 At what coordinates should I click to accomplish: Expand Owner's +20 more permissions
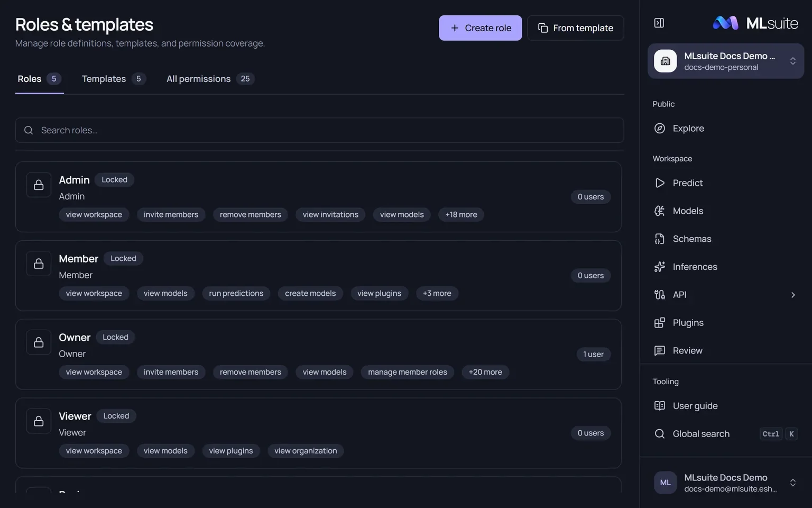(x=485, y=372)
